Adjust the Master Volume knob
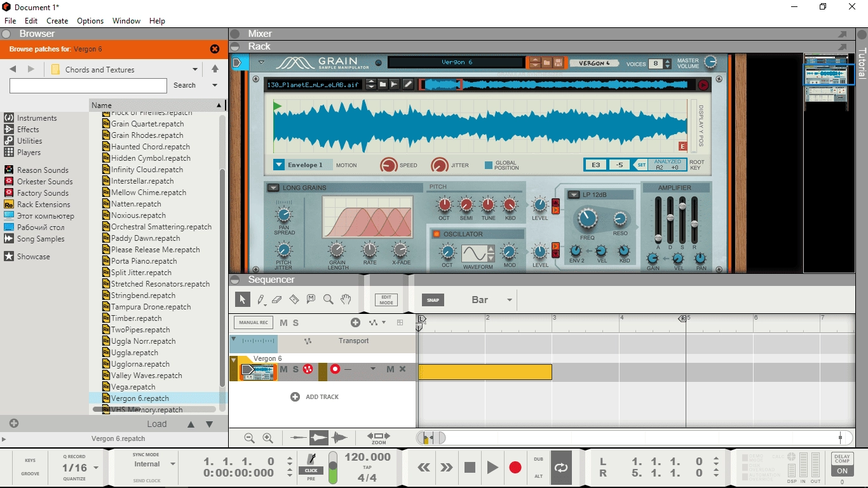This screenshot has width=868, height=488. tap(710, 62)
